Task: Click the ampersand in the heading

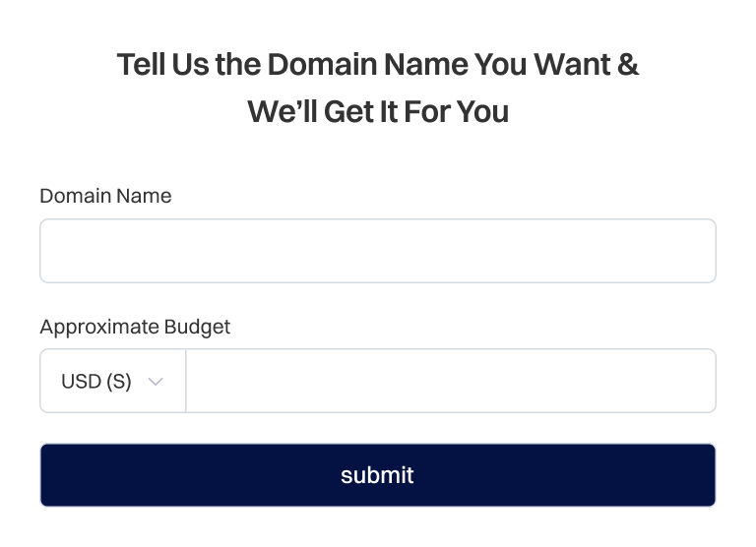Action: pos(628,65)
